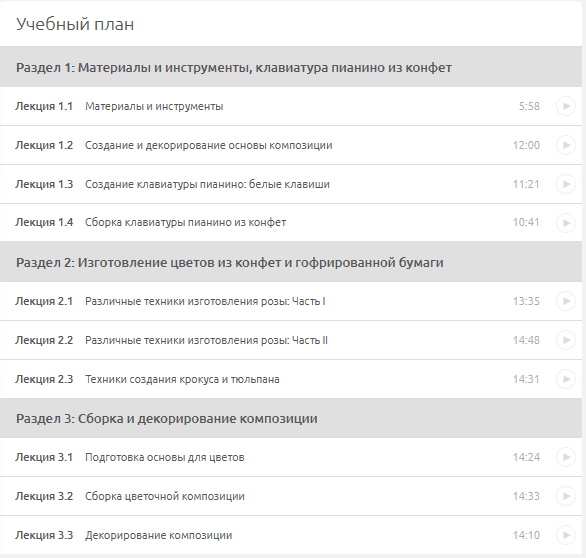Start the Лекция 1.3 video with play icon
This screenshot has width=586, height=558.
pos(566,184)
